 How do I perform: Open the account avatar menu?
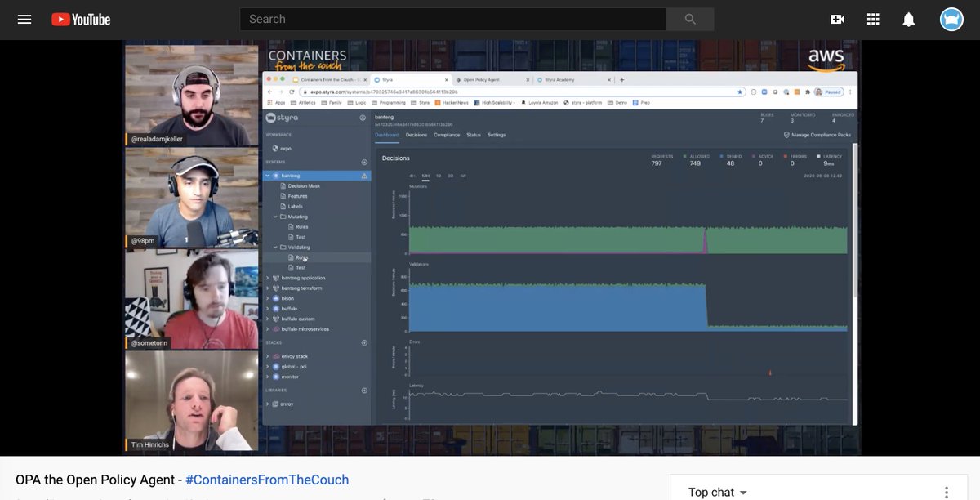pos(951,19)
